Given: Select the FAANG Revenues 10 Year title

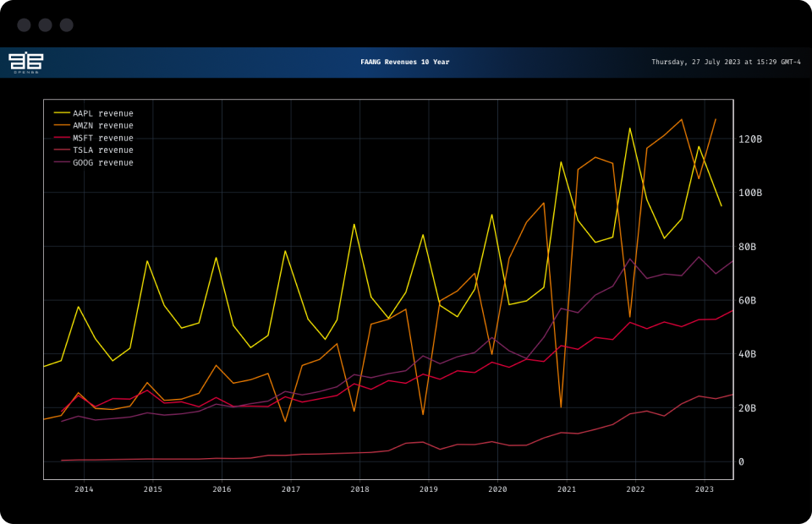Looking at the screenshot, I should click(x=404, y=62).
